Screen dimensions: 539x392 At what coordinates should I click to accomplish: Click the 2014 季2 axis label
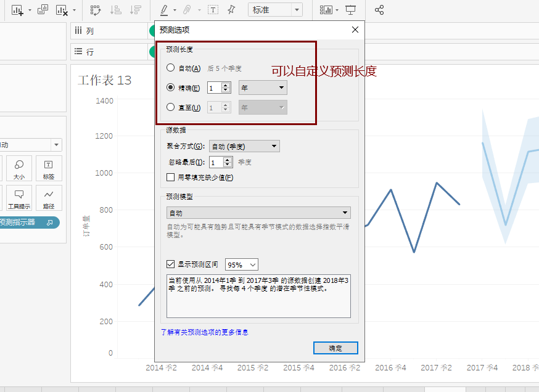161,367
